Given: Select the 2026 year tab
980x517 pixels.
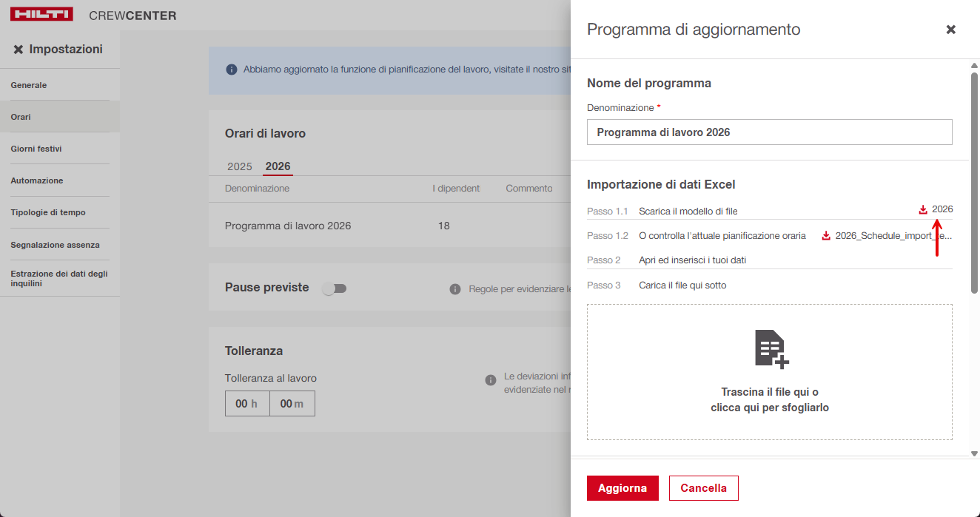Looking at the screenshot, I should (x=278, y=166).
